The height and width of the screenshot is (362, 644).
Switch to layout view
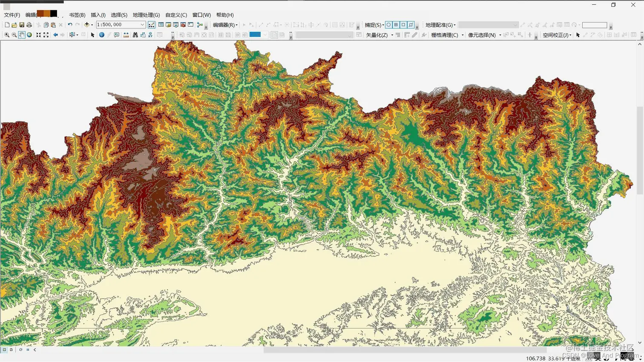(x=11, y=350)
